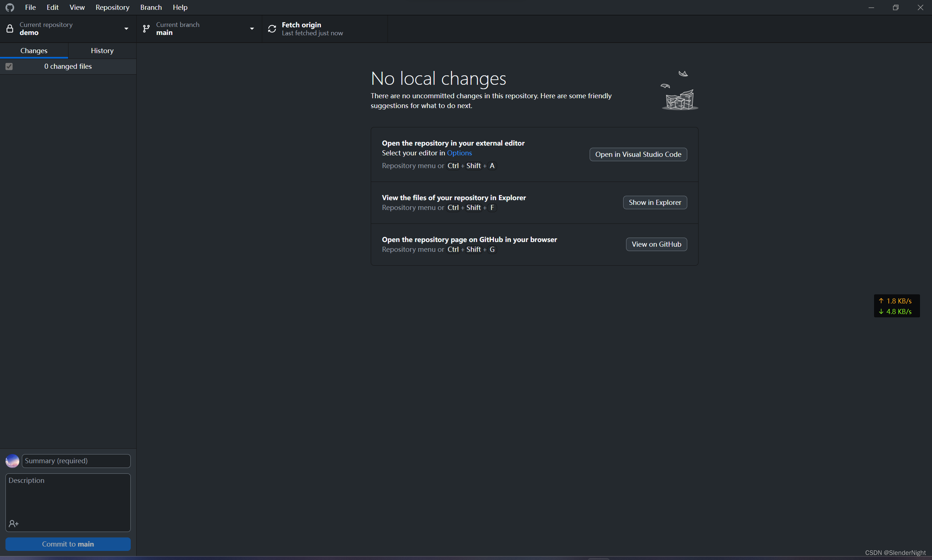Toggle the changed files select-all checkbox
Screen dimensions: 932x560
9,67
